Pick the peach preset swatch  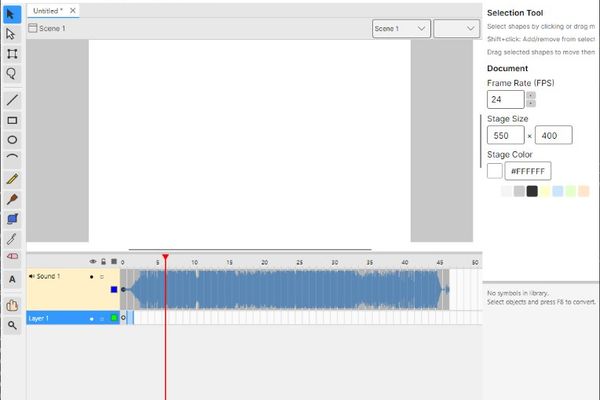(584, 191)
